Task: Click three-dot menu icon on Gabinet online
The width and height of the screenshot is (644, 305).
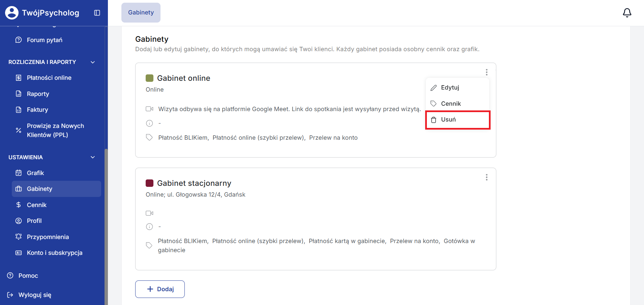Action: [x=486, y=72]
